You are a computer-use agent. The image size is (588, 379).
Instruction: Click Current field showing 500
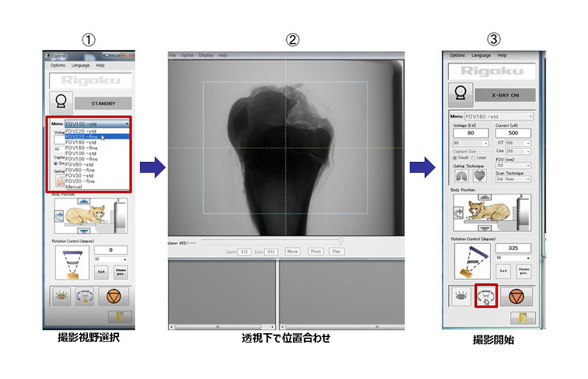pos(514,133)
